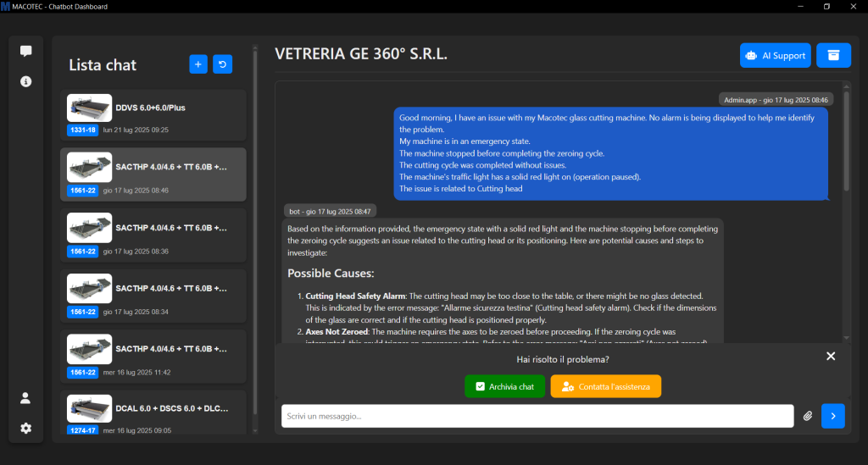This screenshot has width=868, height=465.
Task: Click the 1274-17 badge
Action: coord(83,430)
